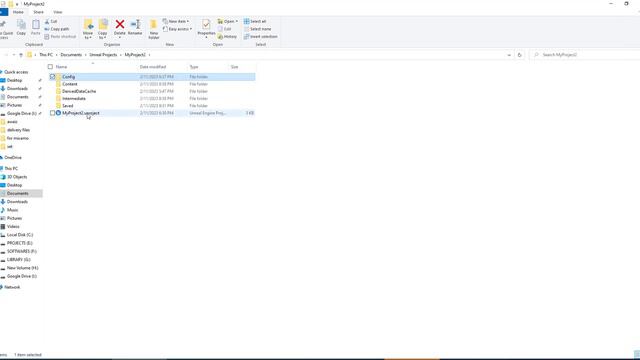Click the Content folder icon

[58, 84]
